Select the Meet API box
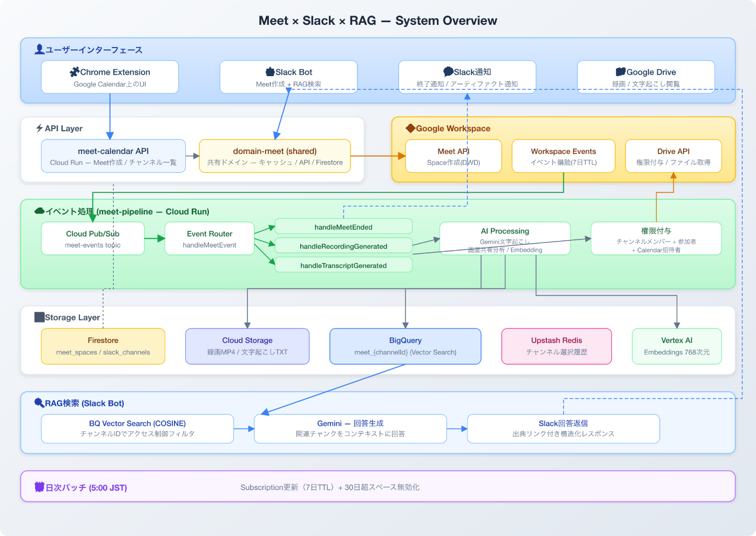This screenshot has height=536, width=756. (454, 156)
